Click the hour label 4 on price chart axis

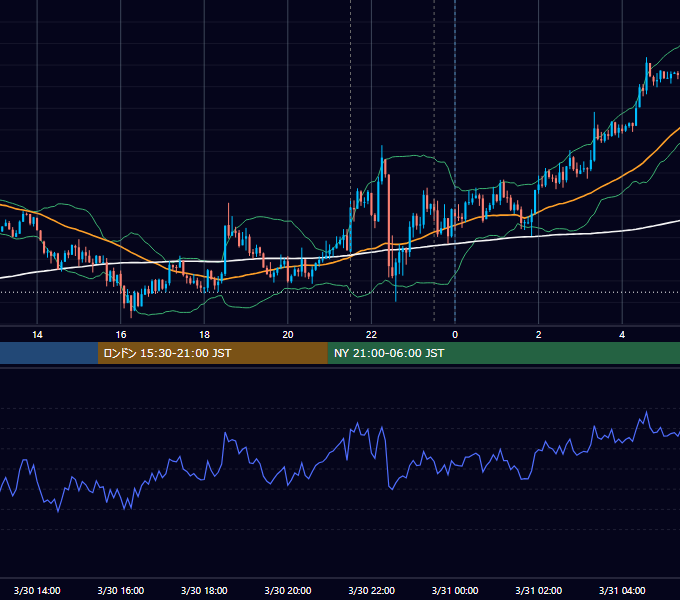tap(622, 335)
